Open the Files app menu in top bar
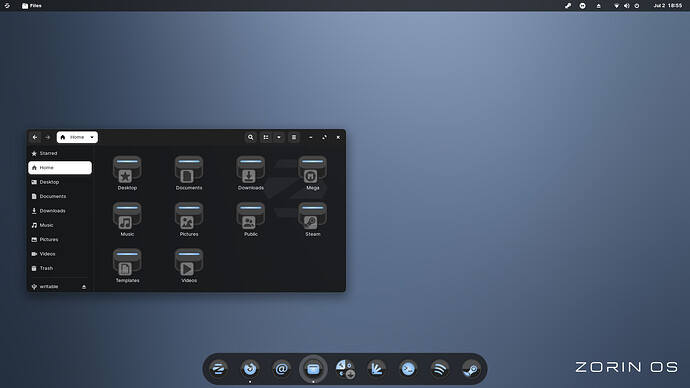 (32, 6)
